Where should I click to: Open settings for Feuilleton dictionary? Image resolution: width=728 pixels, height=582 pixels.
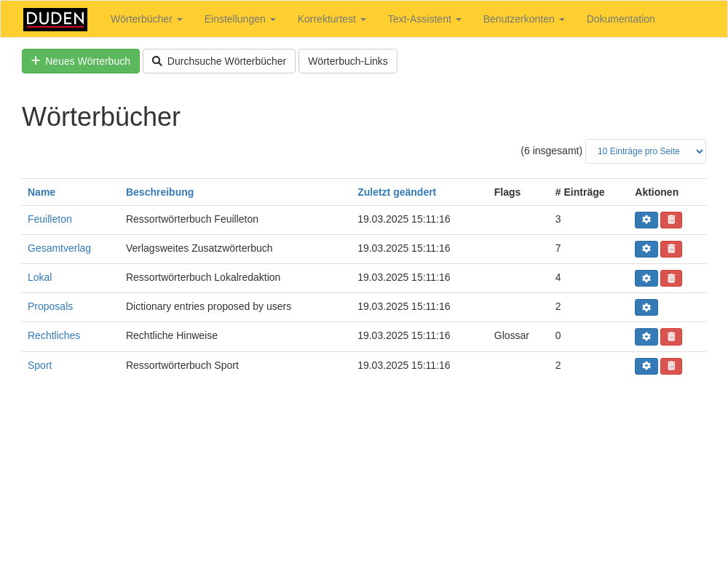[x=646, y=220]
